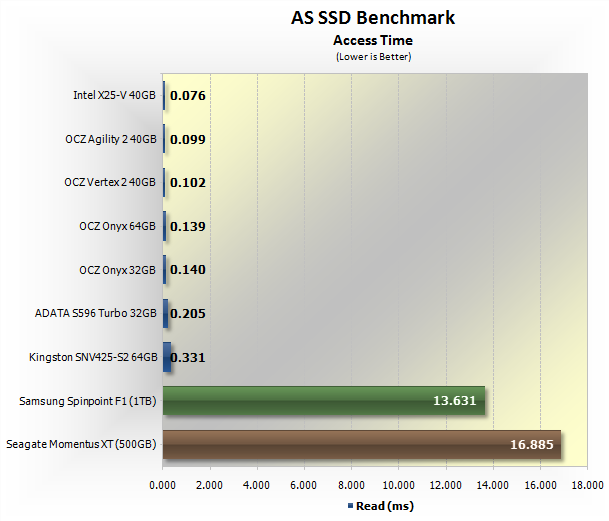Click the 0.099 data value
Image resolution: width=609 pixels, height=521 pixels.
coord(188,139)
